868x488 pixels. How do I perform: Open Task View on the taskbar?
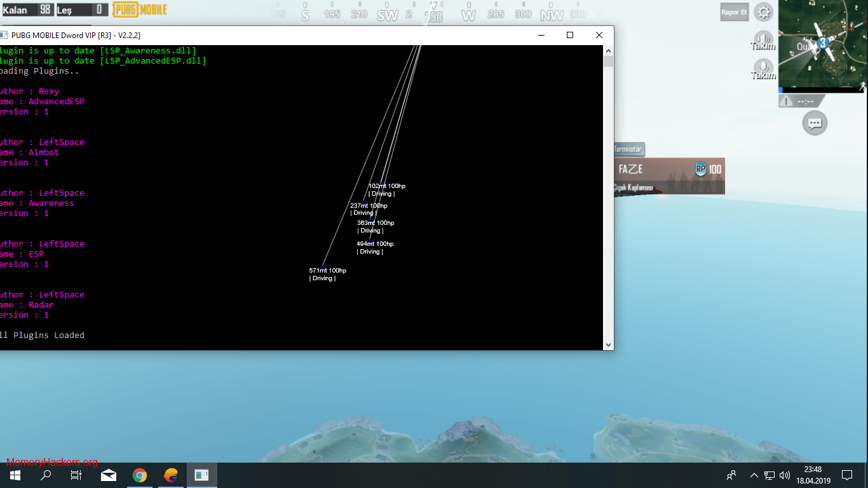pyautogui.click(x=76, y=475)
